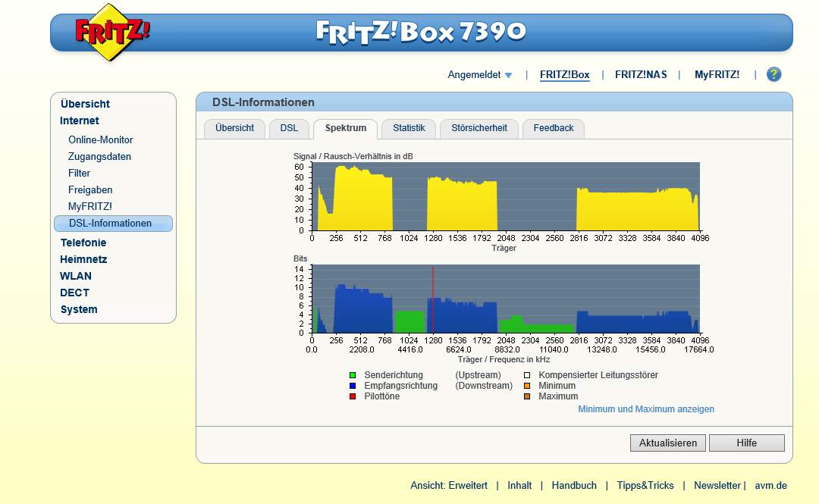The width and height of the screenshot is (819, 504).
Task: Click the green Senderichtung legend swatch
Action: 353,375
